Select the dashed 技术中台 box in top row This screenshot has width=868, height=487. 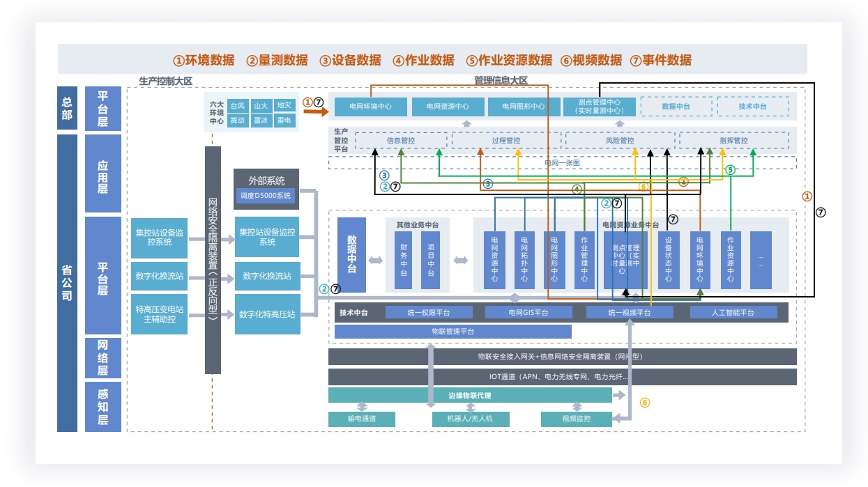[752, 107]
